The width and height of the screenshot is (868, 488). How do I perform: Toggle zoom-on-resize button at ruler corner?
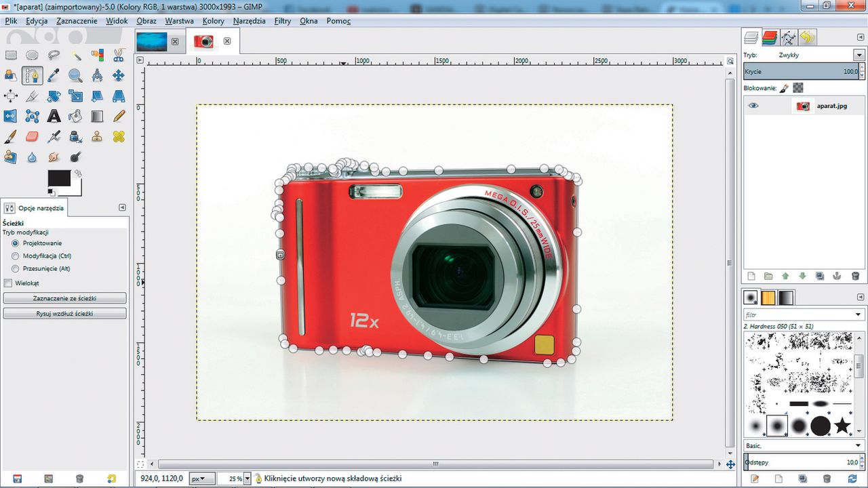tap(730, 60)
